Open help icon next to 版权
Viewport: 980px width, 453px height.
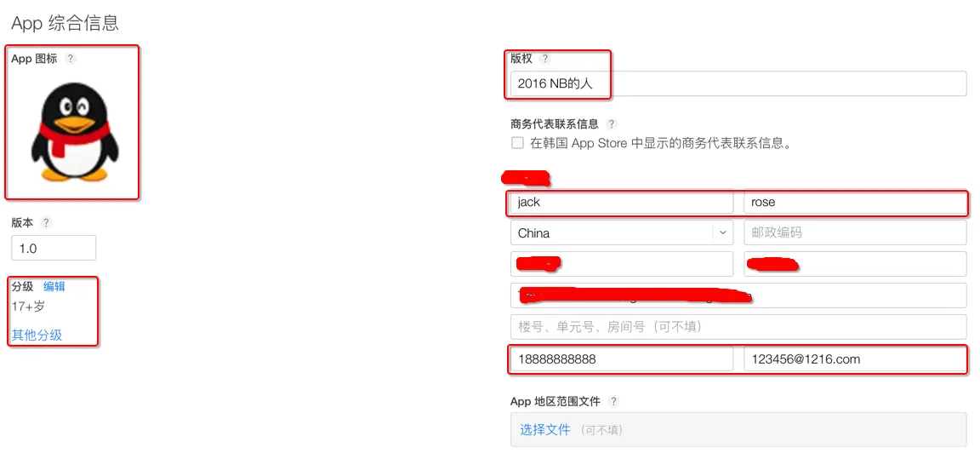pos(545,59)
